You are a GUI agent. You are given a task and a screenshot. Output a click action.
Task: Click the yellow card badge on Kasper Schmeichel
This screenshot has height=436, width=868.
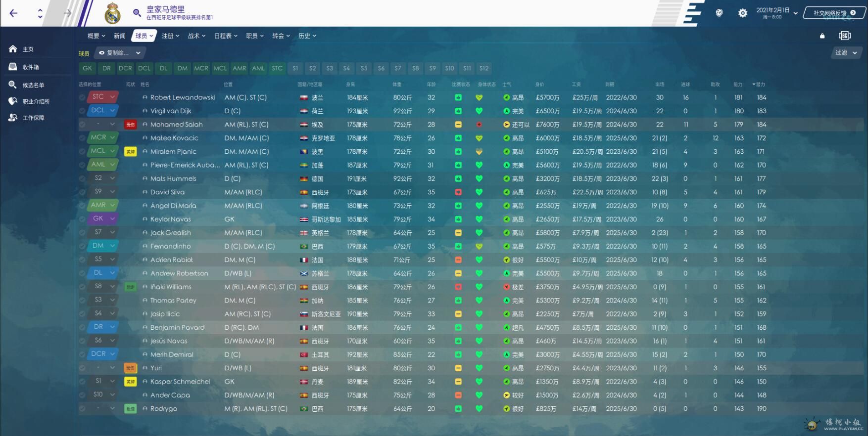click(x=130, y=382)
